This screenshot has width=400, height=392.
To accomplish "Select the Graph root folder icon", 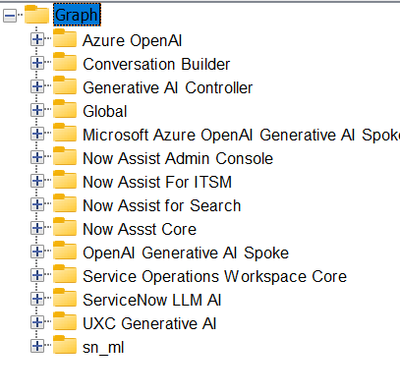I will [37, 15].
